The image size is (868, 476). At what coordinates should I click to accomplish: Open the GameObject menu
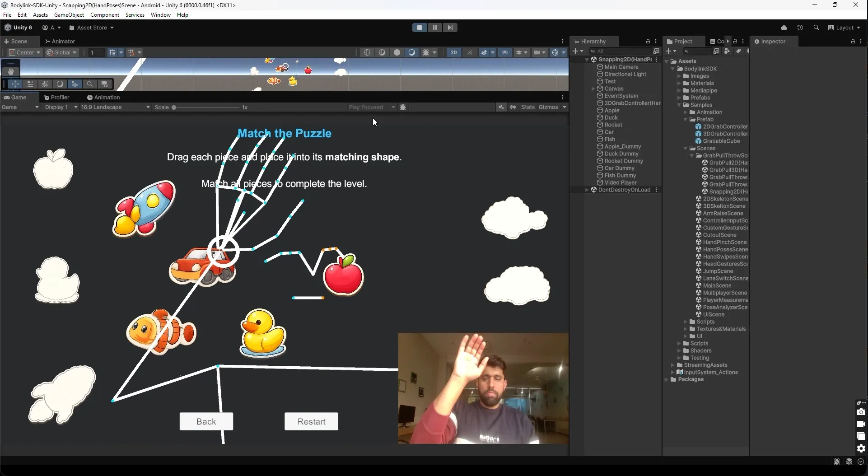pos(69,15)
